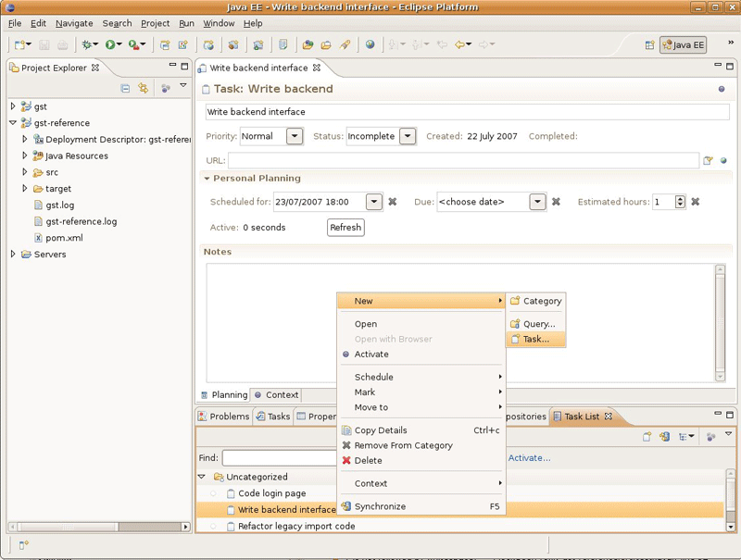
Task: Switch to the Context editor tab
Action: coord(276,394)
